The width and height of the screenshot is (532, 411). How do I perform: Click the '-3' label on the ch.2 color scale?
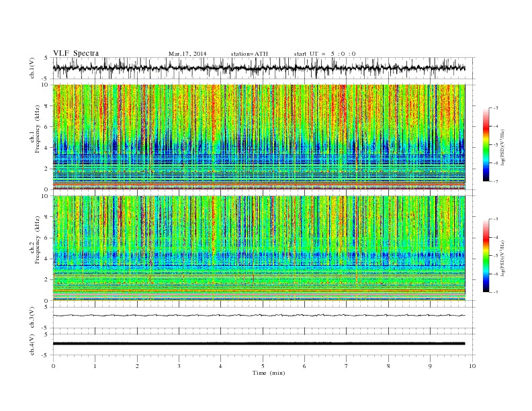[x=496, y=219]
